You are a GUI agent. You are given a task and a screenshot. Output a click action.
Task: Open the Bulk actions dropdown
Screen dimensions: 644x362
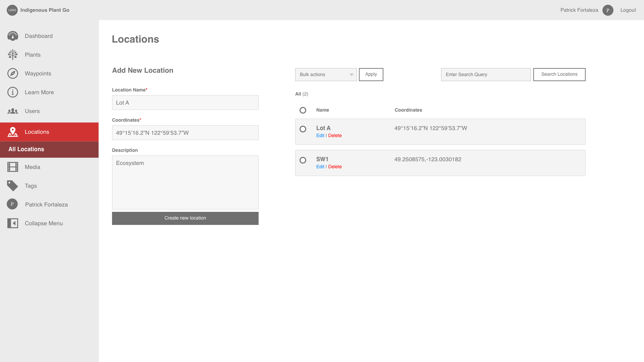(326, 74)
